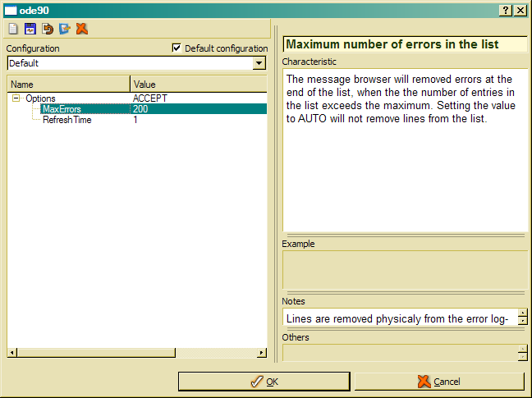This screenshot has width=532, height=398.
Task: Click the undo/restore configuration icon
Action: tap(48, 29)
